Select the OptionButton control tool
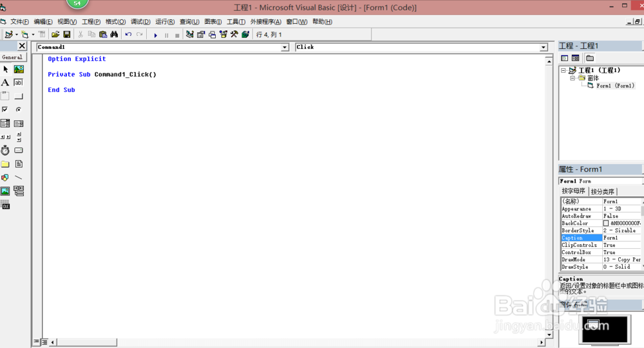The image size is (644, 348). coord(19,109)
